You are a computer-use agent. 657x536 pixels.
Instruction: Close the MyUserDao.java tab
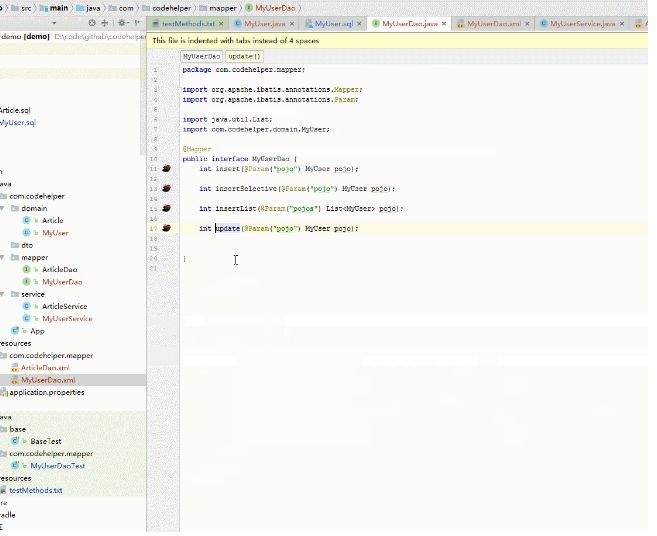click(x=443, y=23)
